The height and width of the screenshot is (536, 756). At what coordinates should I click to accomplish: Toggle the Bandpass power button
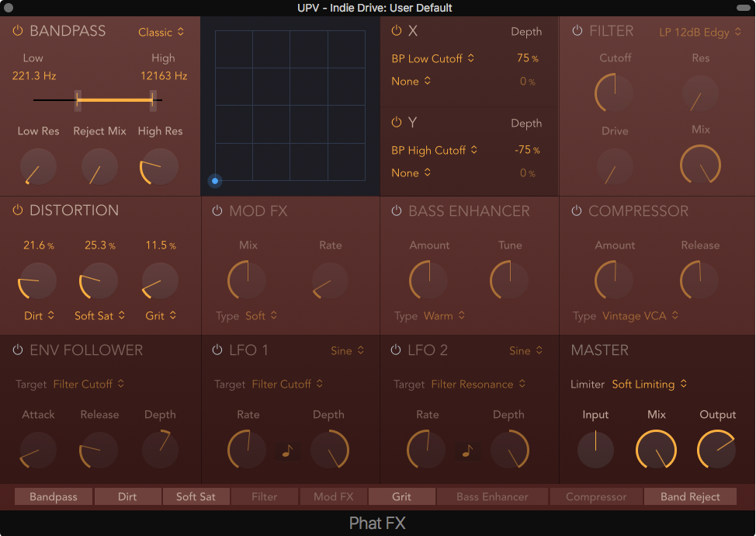coord(17,31)
